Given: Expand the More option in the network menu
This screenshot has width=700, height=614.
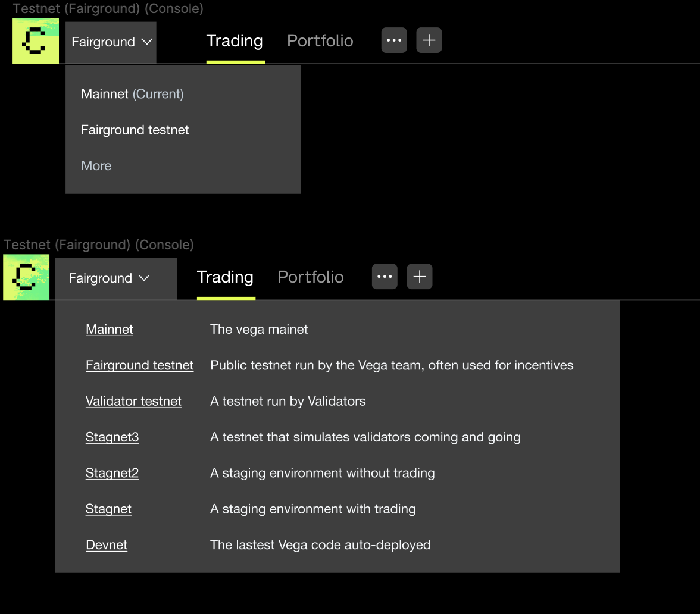Looking at the screenshot, I should (96, 165).
